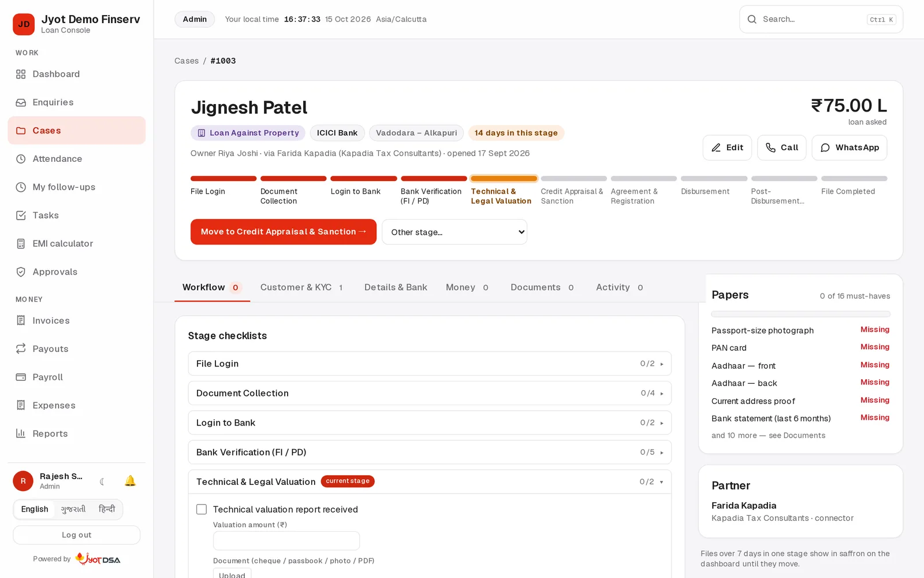Switch language to English

pos(35,509)
